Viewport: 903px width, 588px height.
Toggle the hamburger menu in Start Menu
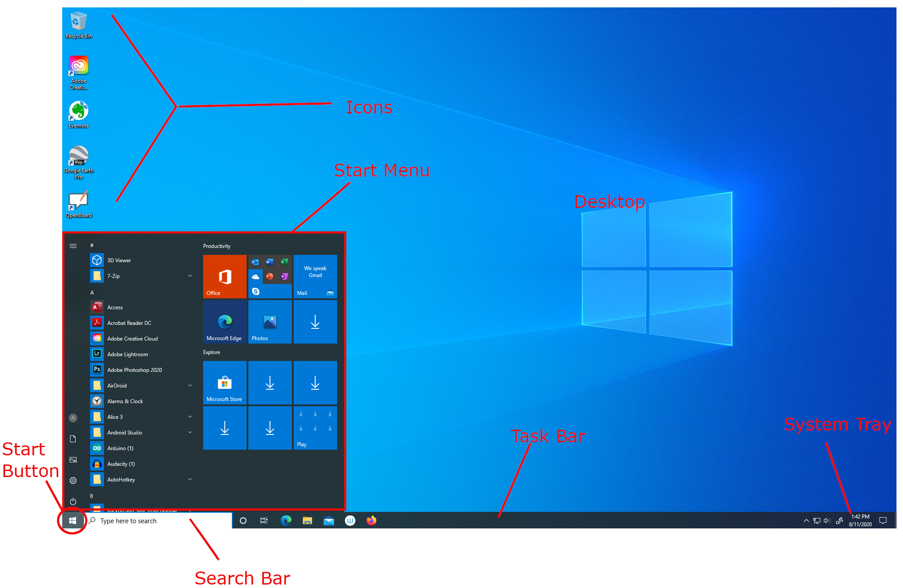73,245
